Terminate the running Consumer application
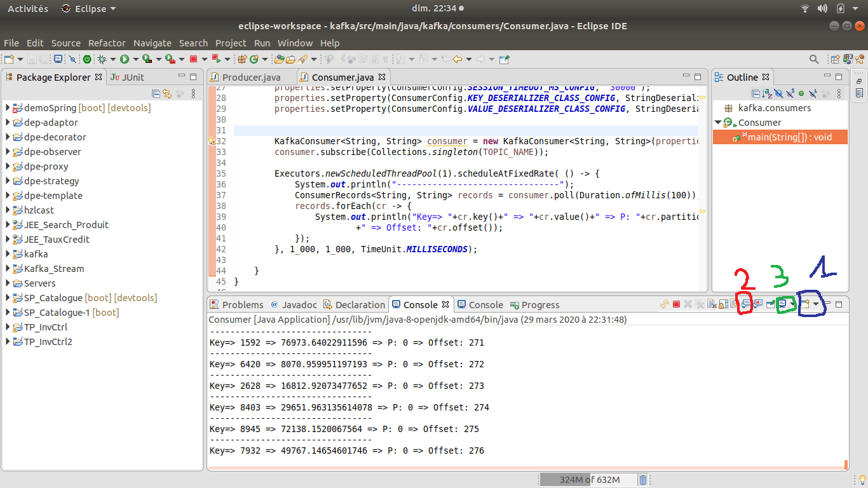This screenshot has width=868, height=488. click(x=675, y=304)
